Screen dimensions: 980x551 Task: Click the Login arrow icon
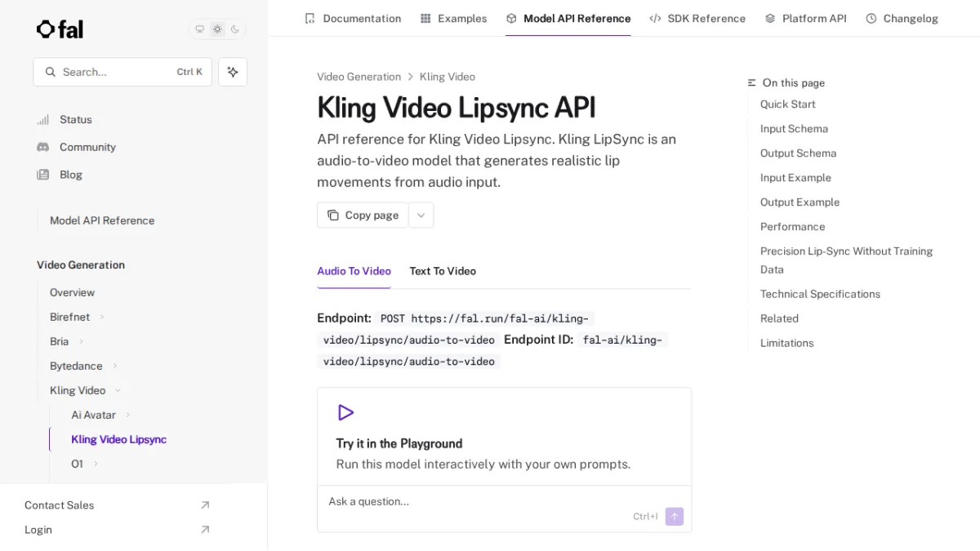coord(205,530)
